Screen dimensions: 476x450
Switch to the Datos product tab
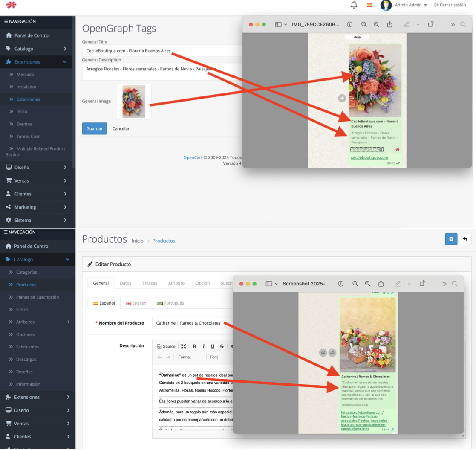coord(125,283)
